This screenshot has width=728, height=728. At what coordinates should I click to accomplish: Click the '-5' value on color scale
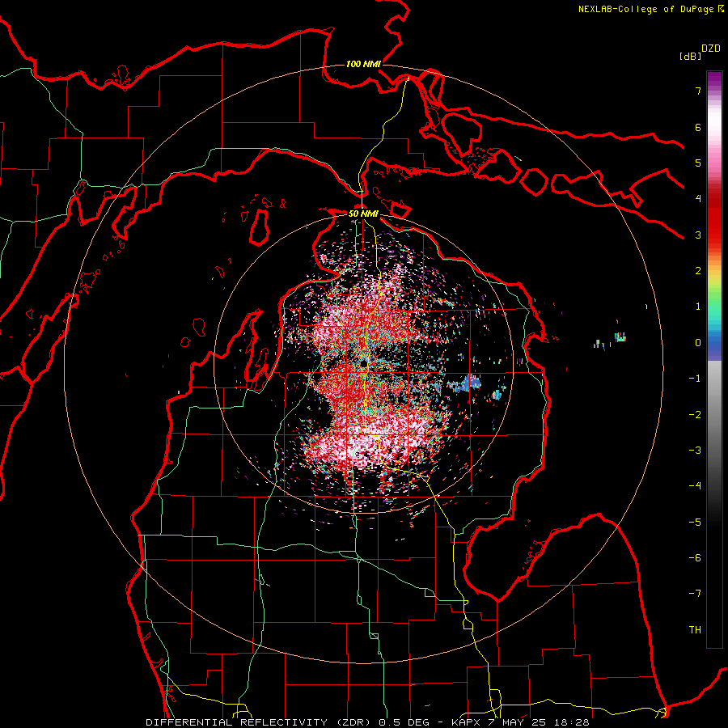coord(695,523)
